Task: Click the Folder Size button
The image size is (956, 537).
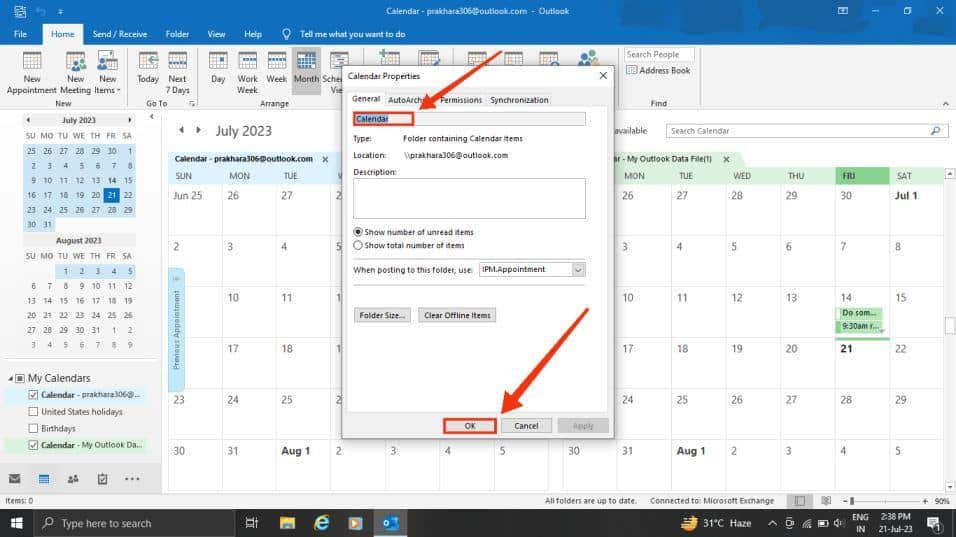Action: 382,316
